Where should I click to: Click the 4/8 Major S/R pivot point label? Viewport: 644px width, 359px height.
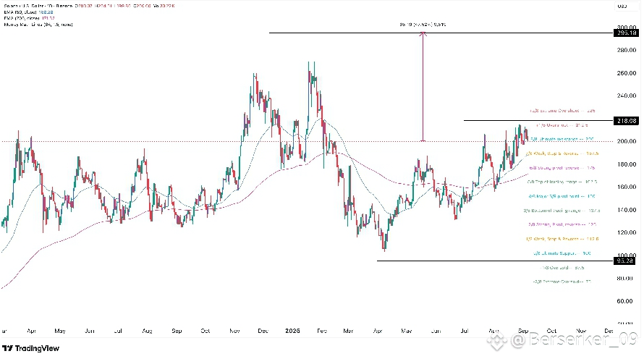tap(562, 196)
